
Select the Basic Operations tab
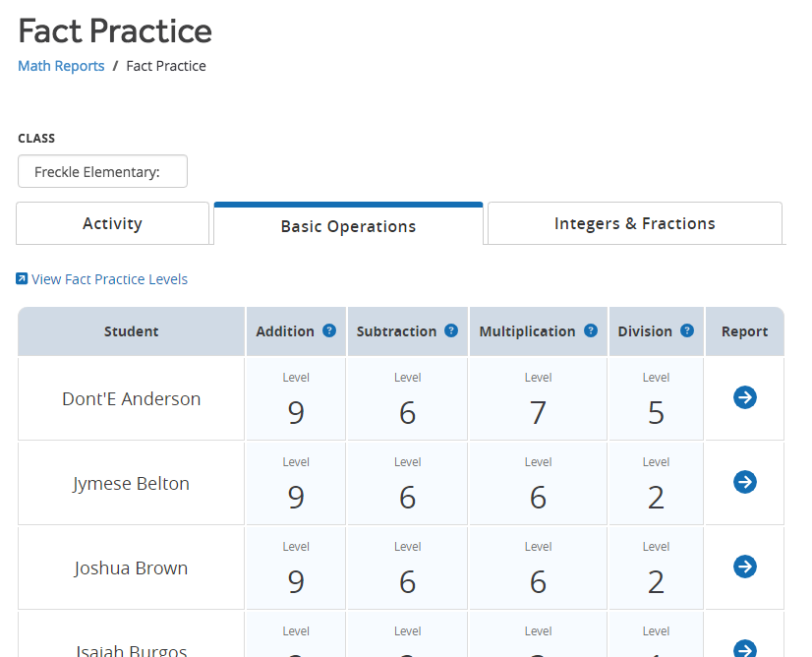[348, 226]
